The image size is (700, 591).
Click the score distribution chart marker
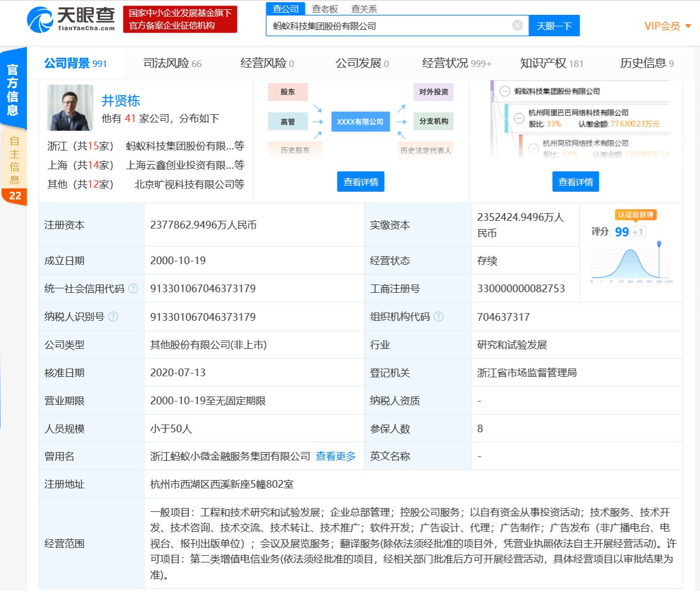[x=659, y=244]
